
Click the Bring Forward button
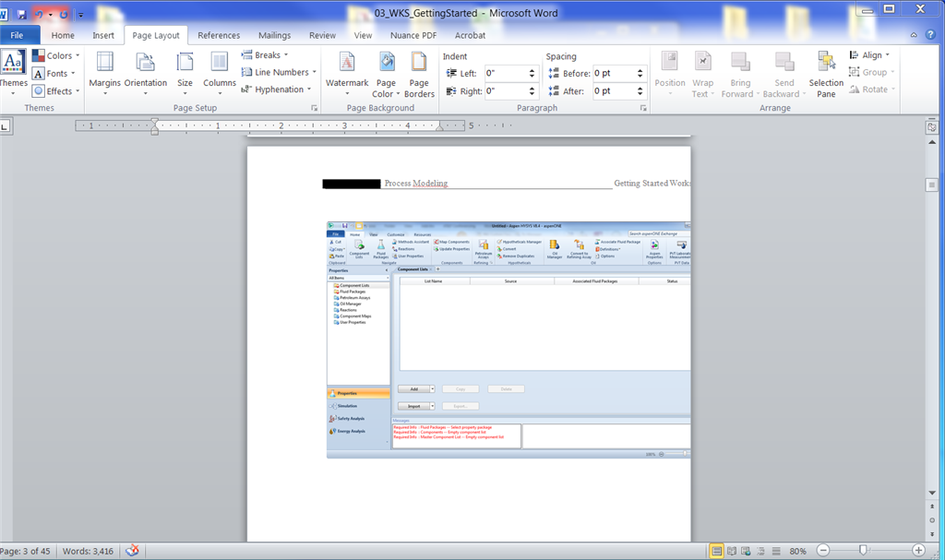click(740, 74)
